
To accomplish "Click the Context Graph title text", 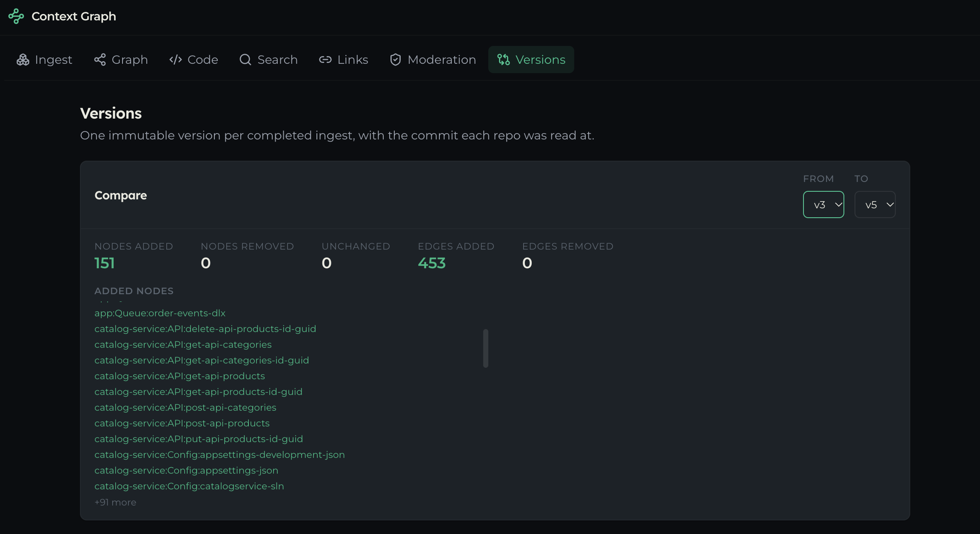I will pos(74,16).
